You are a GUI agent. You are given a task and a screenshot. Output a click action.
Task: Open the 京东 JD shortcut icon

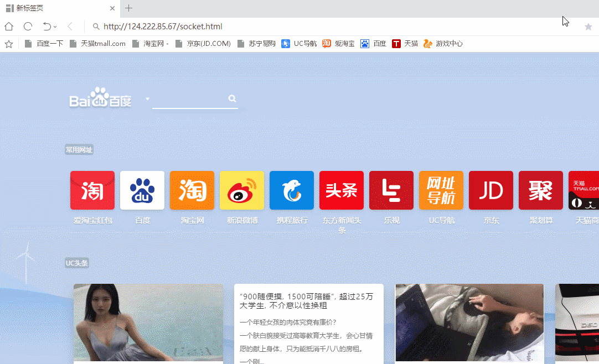491,190
